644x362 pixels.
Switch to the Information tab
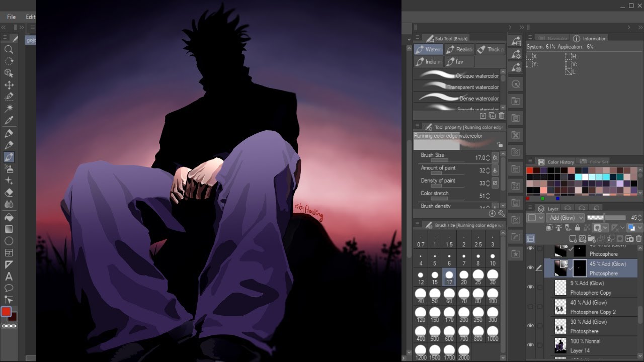point(590,39)
